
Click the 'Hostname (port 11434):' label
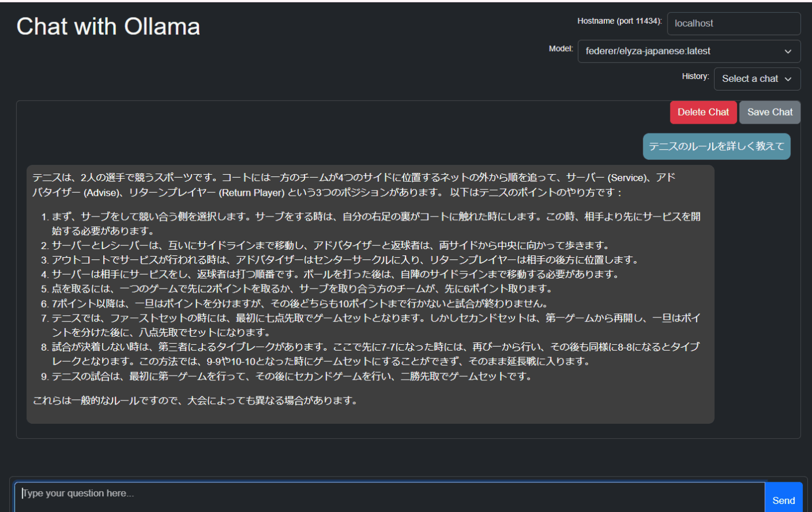(x=619, y=21)
